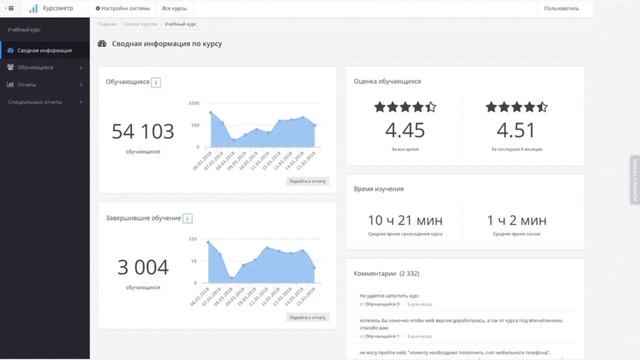
Task: Click the comment Не удается запустить курс
Action: tap(389, 296)
